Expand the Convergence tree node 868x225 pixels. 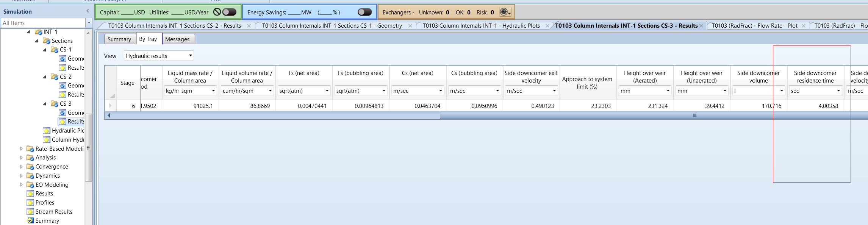point(21,167)
